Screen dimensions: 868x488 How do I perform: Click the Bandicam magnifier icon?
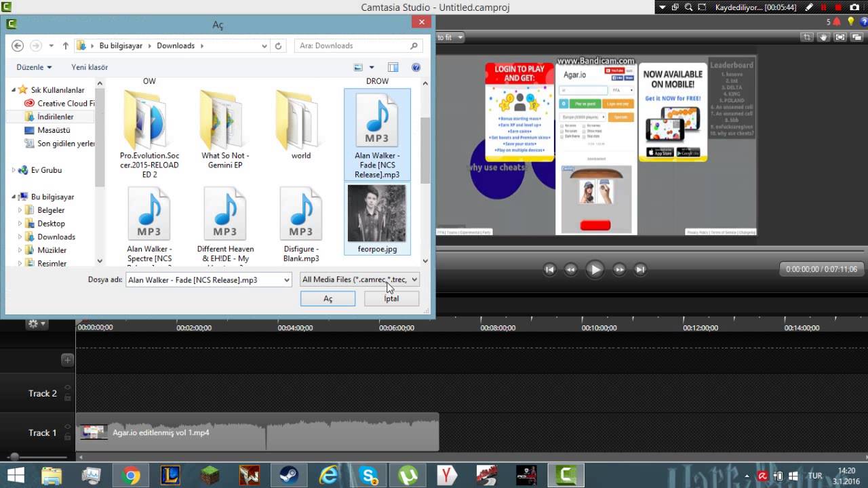(x=688, y=7)
